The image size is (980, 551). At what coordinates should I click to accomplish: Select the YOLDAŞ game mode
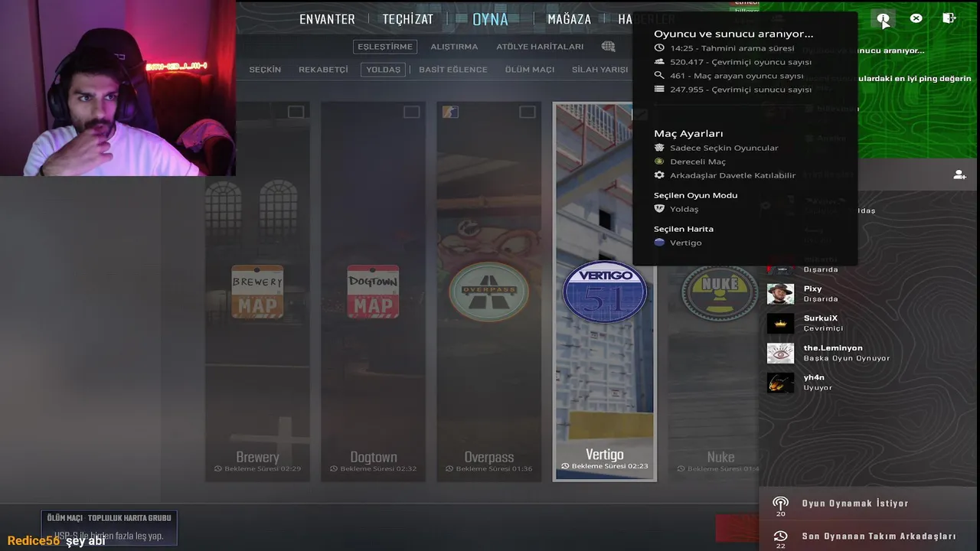tap(384, 70)
